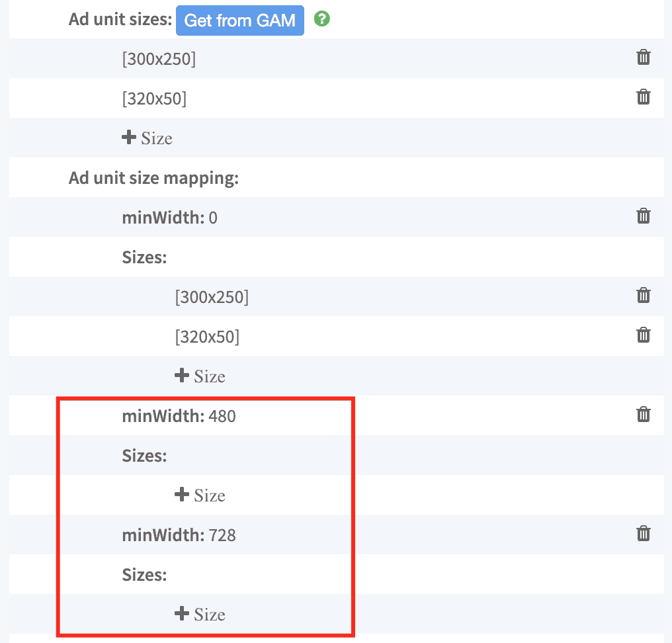Image resolution: width=672 pixels, height=643 pixels.
Task: Click the Sizes label under minWidth 480
Action: 144,456
